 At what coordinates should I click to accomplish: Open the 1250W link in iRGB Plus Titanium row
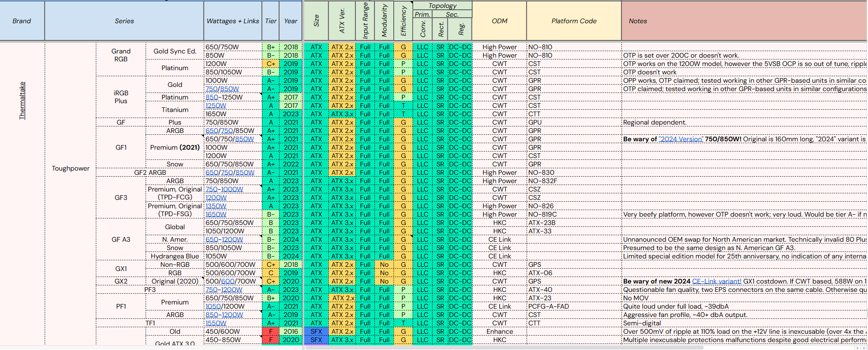coord(216,106)
